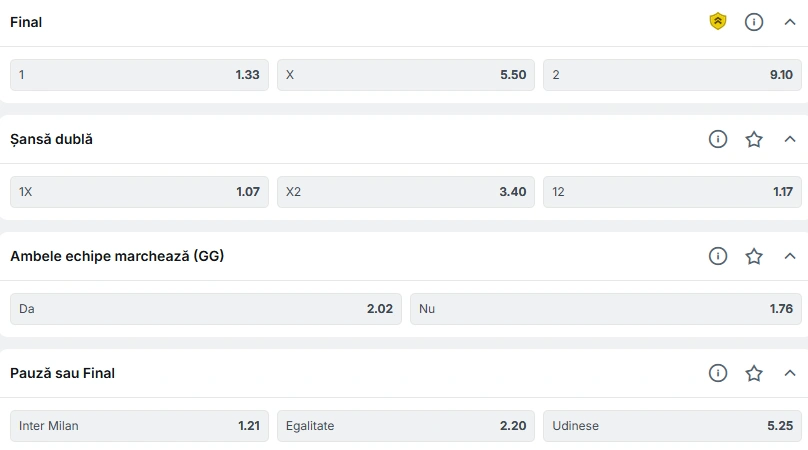Viewport: 808px width, 450px height.
Task: Open info for Ambele echipe marchează
Action: 718,256
